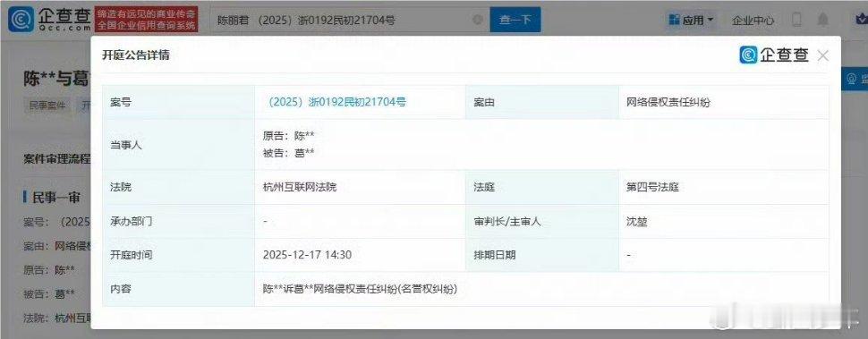The height and width of the screenshot is (339, 868).
Task: Open 企业中心 in the top bar
Action: (753, 21)
